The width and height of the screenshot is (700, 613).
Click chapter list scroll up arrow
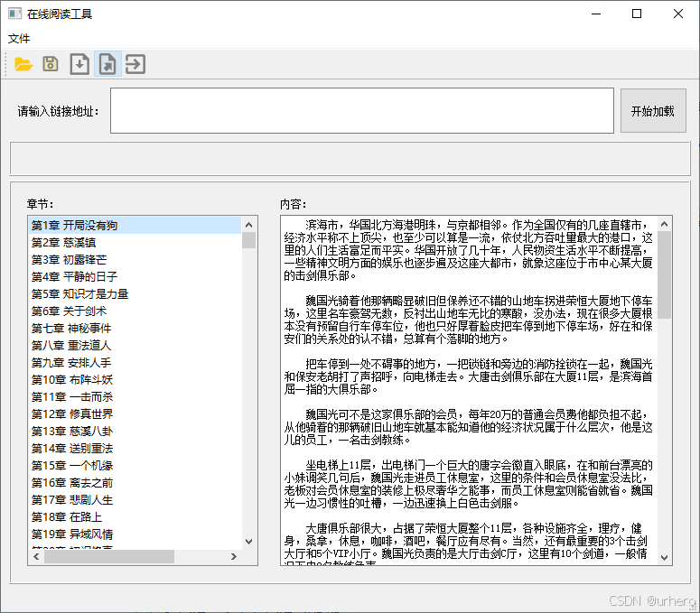point(249,225)
